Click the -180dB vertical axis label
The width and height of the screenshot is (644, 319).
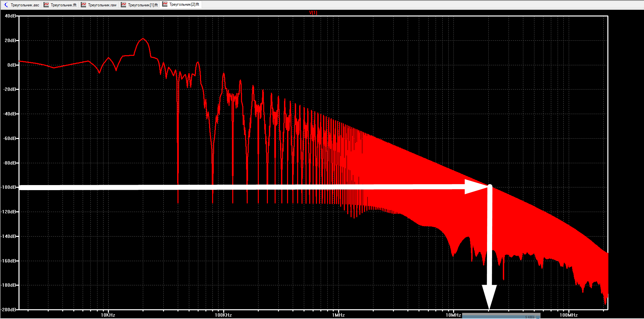[8, 285]
